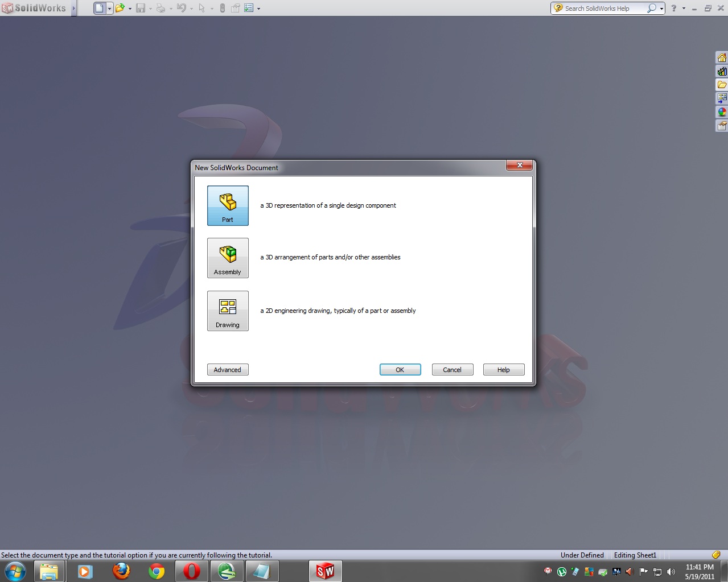
Task: Click the Search SolidWorks Help field
Action: (604, 9)
